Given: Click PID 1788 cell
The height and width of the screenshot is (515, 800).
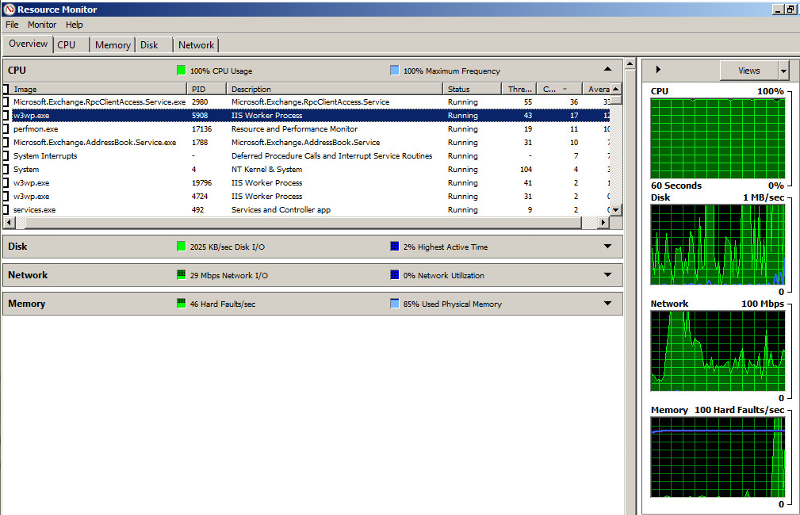Looking at the screenshot, I should 199,142.
